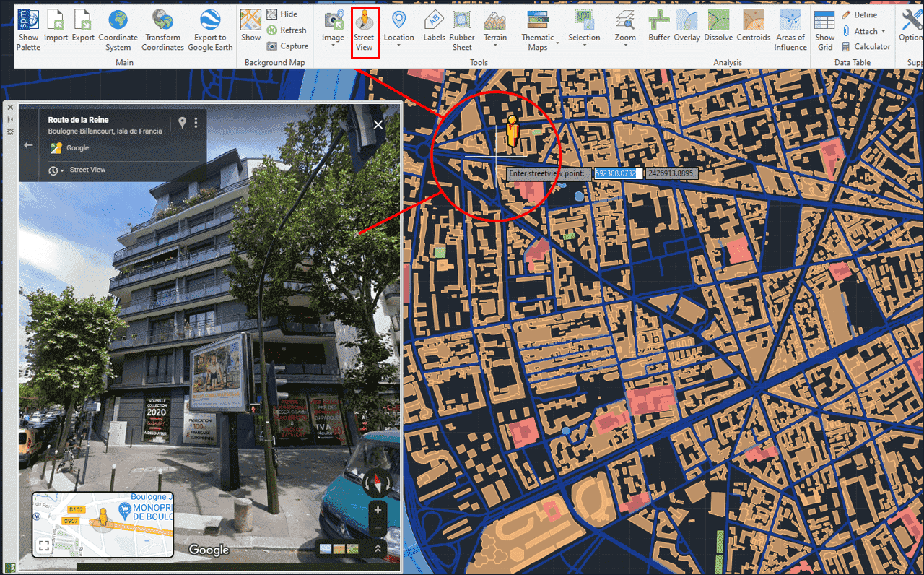Zoom in with Street View plus button
Image resolution: width=924 pixels, height=575 pixels.
[x=378, y=509]
